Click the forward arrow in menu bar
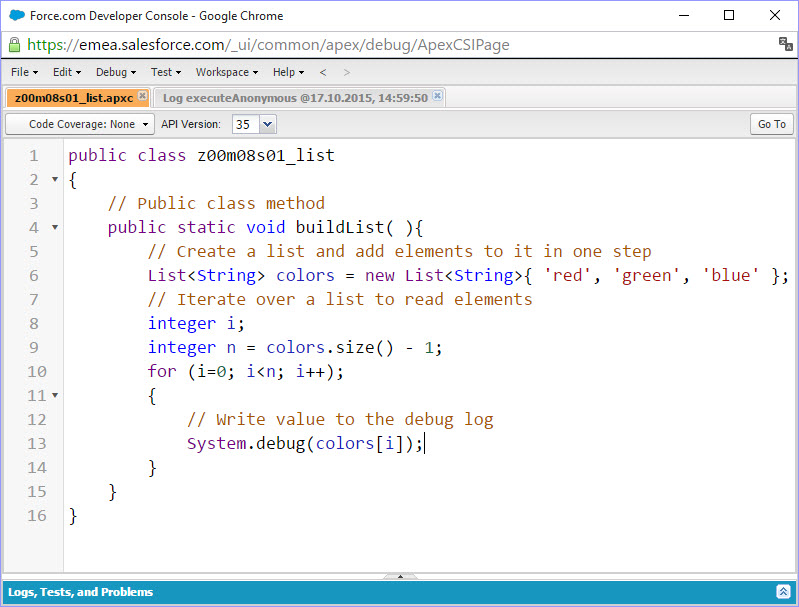Viewport: 799px width, 607px height. pyautogui.click(x=347, y=72)
